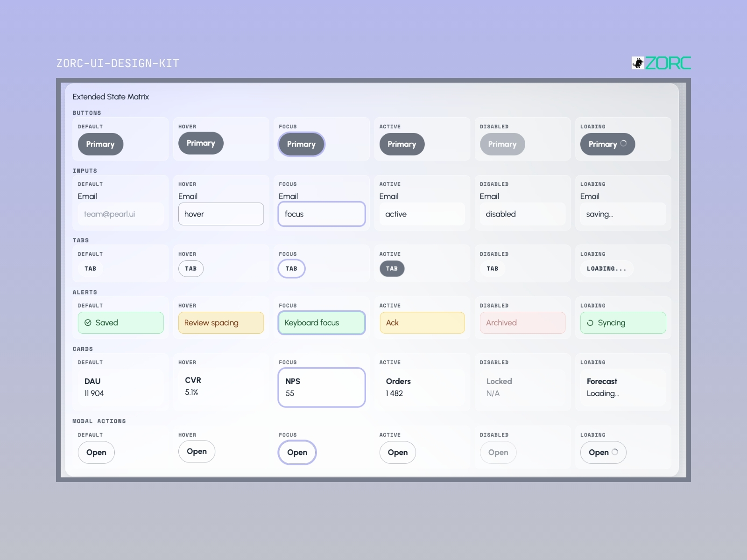Image resolution: width=747 pixels, height=560 pixels.
Task: Click the Review spacing alert
Action: 221,323
